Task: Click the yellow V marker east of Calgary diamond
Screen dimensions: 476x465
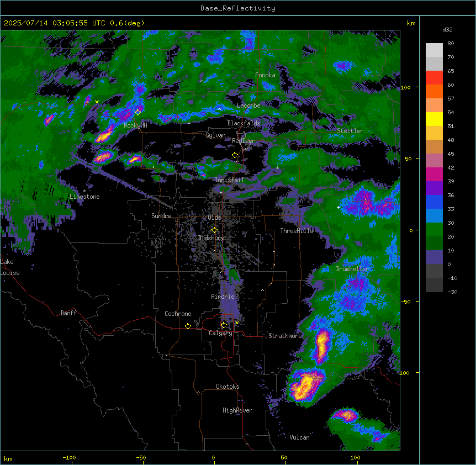Action: [x=237, y=323]
